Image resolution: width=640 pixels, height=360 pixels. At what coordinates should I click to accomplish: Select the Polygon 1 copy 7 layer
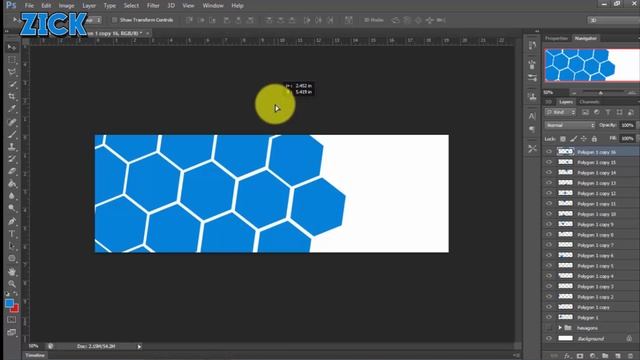click(596, 245)
